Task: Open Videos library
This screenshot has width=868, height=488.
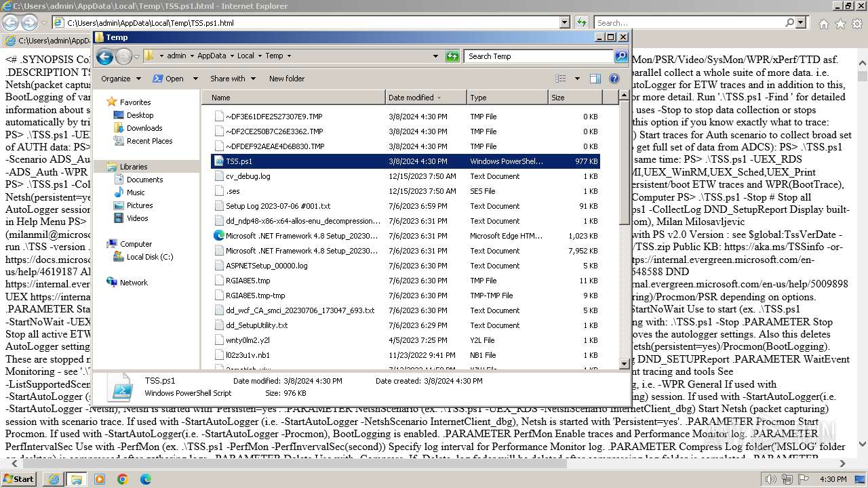Action: tap(137, 218)
